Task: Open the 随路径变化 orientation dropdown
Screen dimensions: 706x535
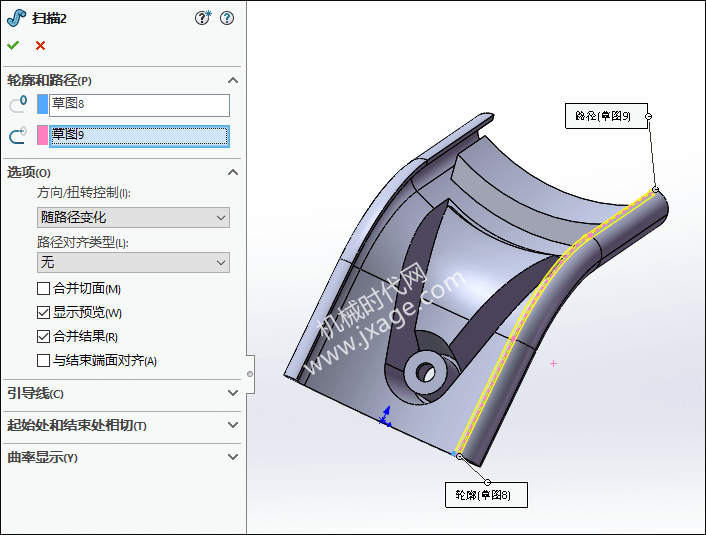Action: [x=133, y=218]
